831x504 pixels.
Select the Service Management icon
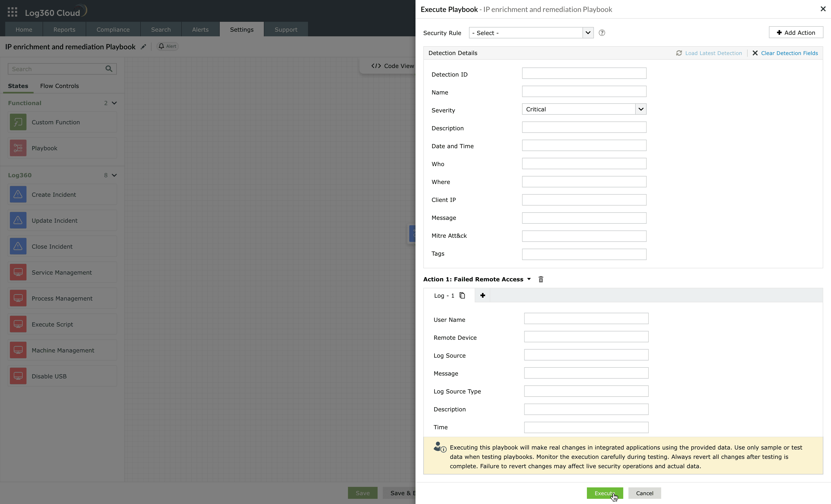tap(18, 273)
